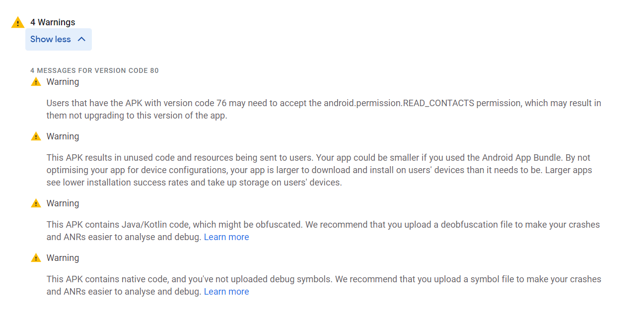This screenshot has width=644, height=311.
Task: Click Warning label above Java/Kotlin message
Action: tap(63, 203)
